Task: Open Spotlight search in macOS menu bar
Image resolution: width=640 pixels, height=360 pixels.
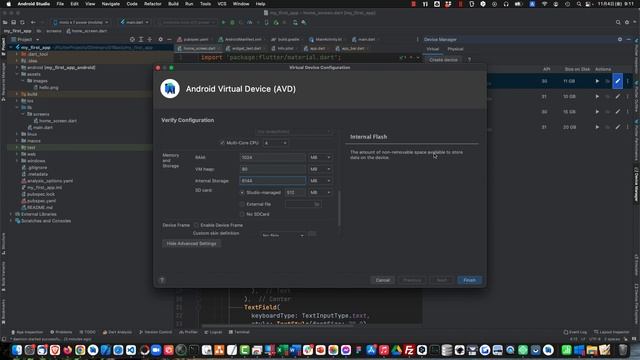Action: (579, 4)
